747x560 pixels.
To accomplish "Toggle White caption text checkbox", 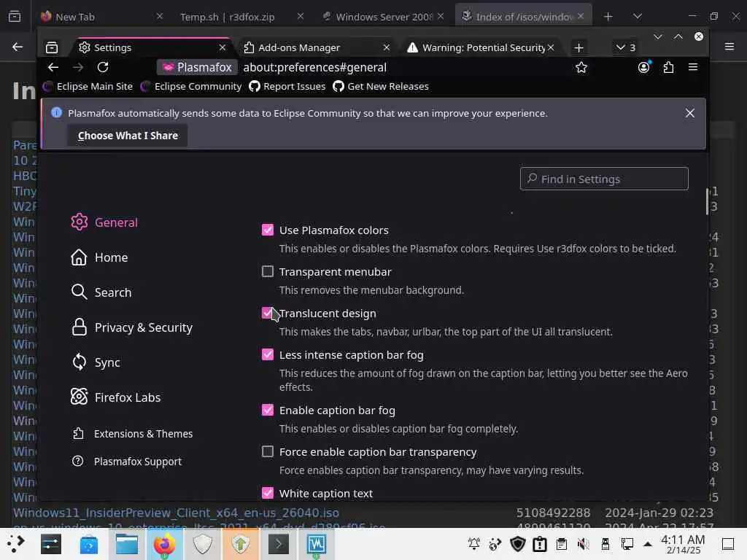I will [268, 493].
